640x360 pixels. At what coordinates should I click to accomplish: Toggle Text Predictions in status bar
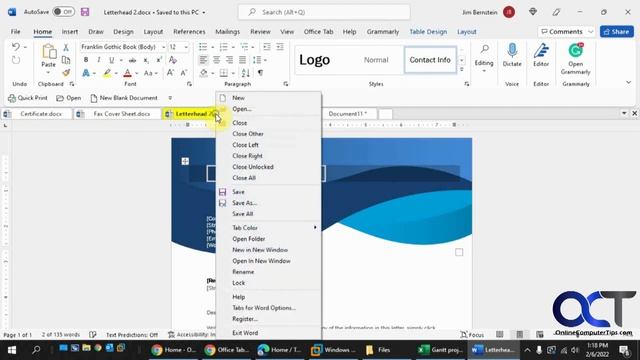point(131,335)
